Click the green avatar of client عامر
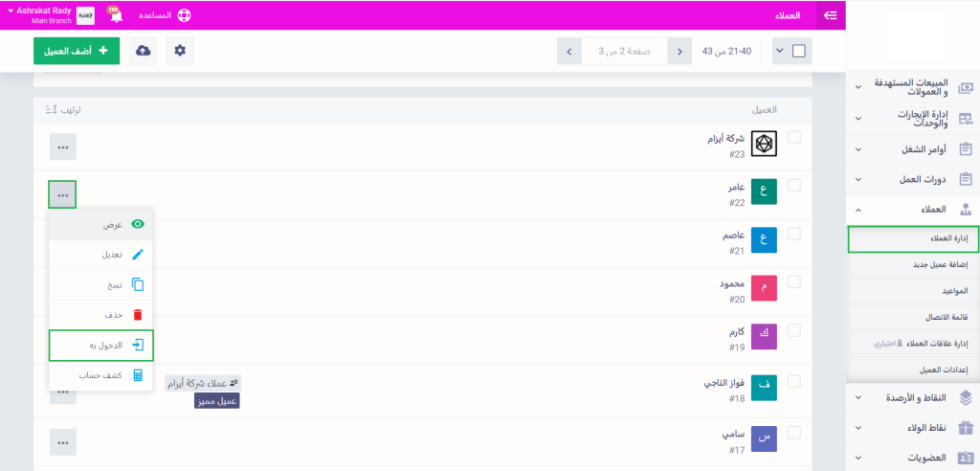980x471 pixels. (764, 191)
